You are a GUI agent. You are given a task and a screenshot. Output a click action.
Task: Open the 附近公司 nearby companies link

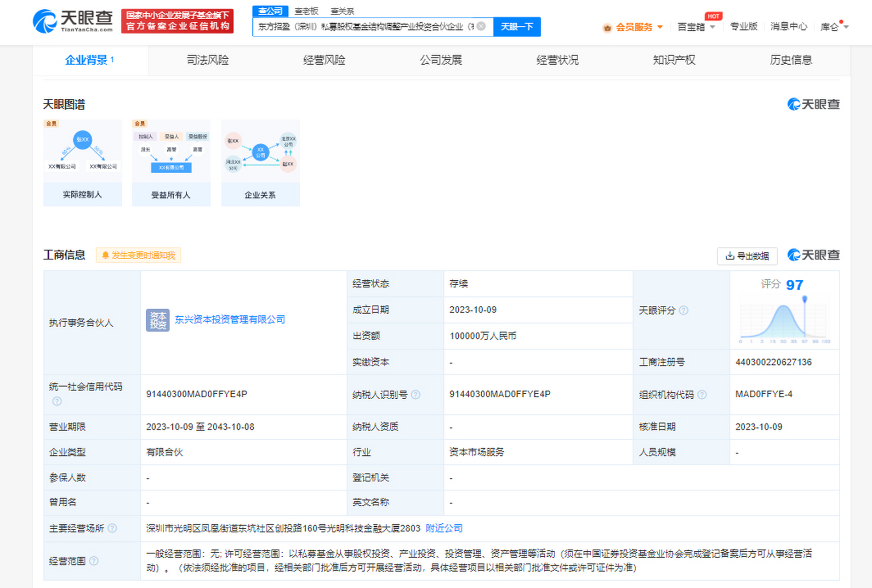point(444,528)
